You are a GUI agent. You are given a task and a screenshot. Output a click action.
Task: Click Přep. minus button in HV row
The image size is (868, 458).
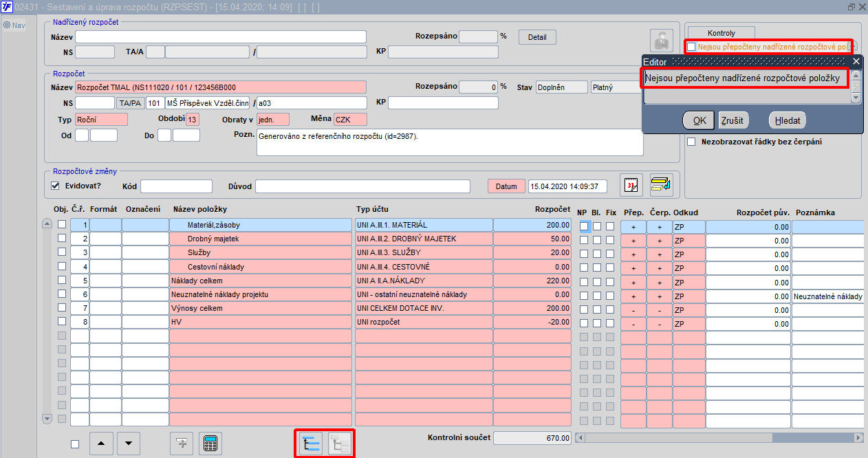[633, 323]
